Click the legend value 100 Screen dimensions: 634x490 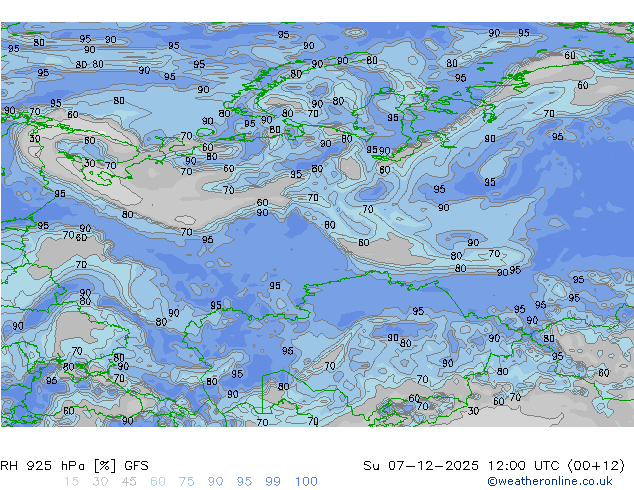click(306, 482)
